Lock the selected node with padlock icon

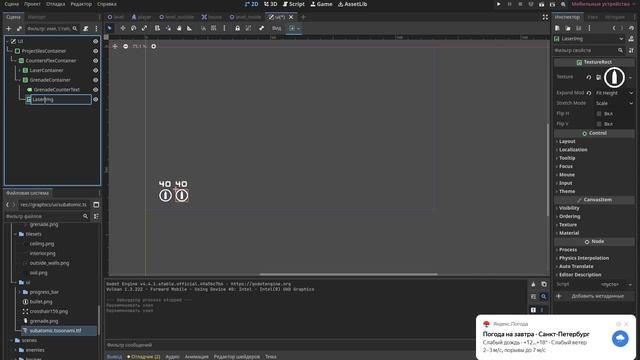pyautogui.click(x=238, y=28)
